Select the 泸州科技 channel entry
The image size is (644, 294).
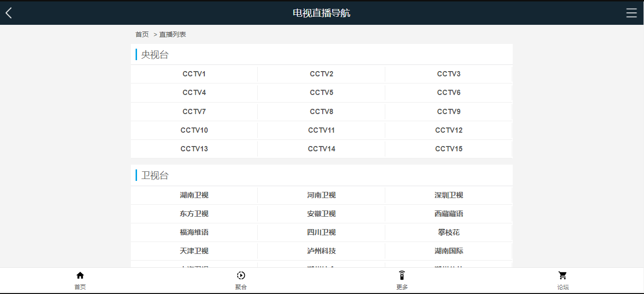click(321, 251)
